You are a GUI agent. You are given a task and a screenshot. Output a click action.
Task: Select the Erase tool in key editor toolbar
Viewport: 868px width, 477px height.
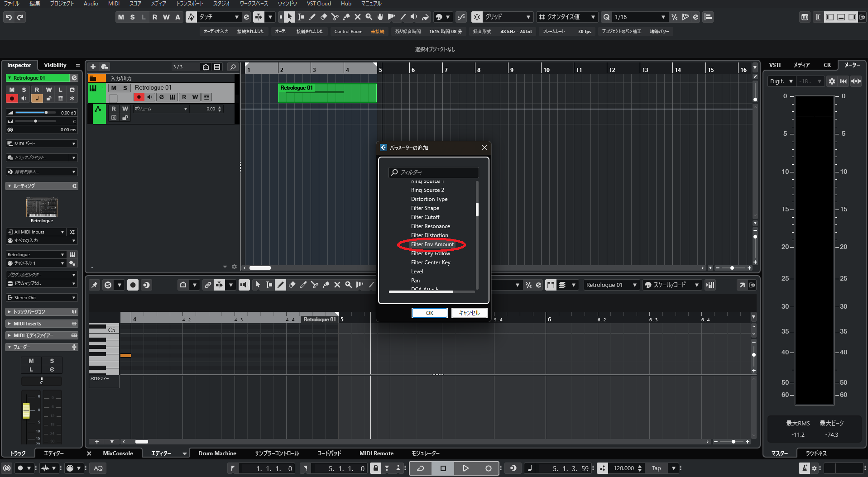pyautogui.click(x=292, y=285)
